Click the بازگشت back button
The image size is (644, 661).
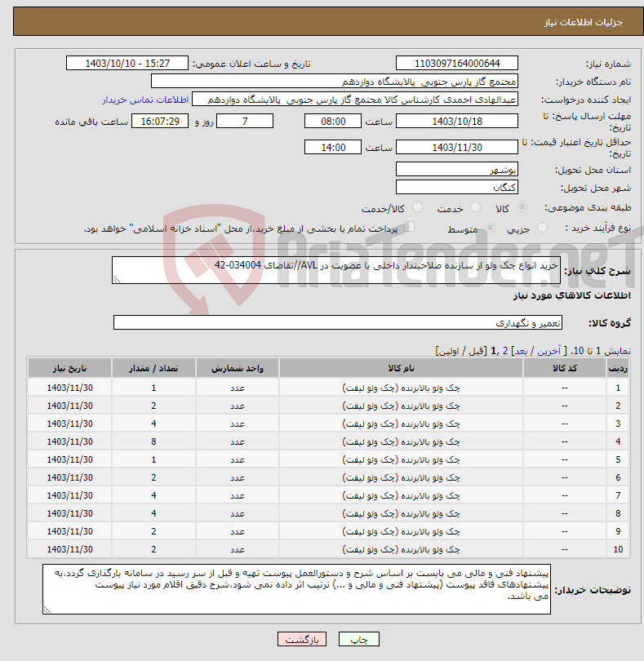(301, 639)
